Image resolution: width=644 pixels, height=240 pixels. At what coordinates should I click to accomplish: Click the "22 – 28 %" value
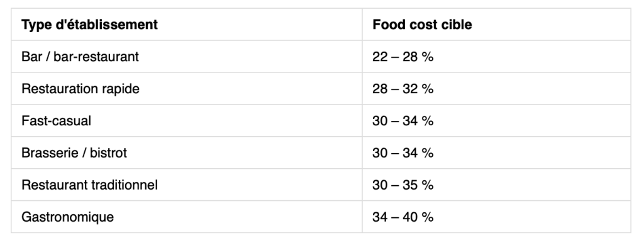403,57
